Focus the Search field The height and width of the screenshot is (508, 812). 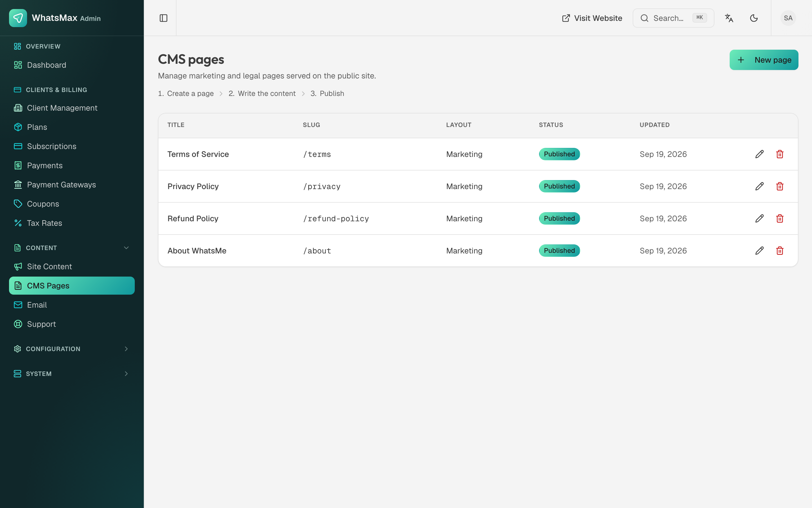[x=673, y=18]
